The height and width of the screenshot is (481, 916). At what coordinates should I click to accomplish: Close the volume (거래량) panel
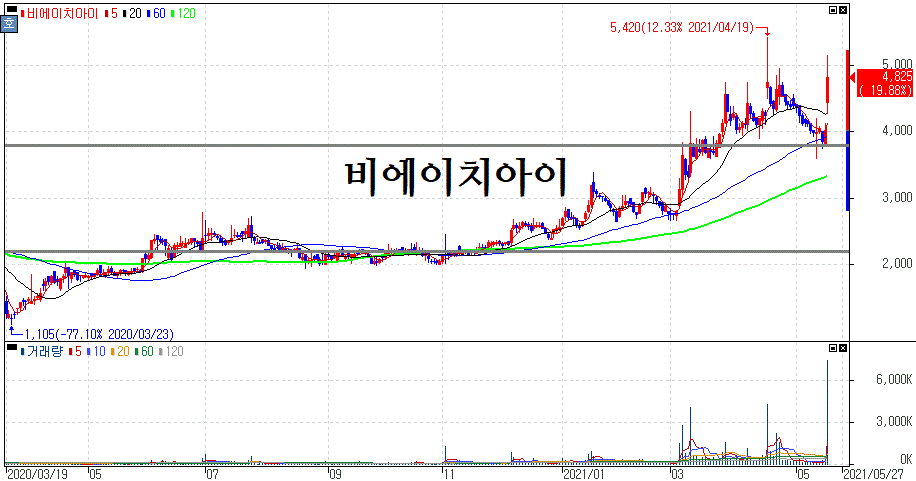click(x=842, y=348)
